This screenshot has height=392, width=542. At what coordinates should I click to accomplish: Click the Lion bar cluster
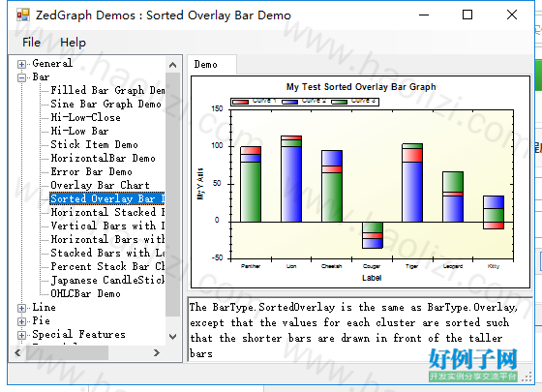point(291,179)
